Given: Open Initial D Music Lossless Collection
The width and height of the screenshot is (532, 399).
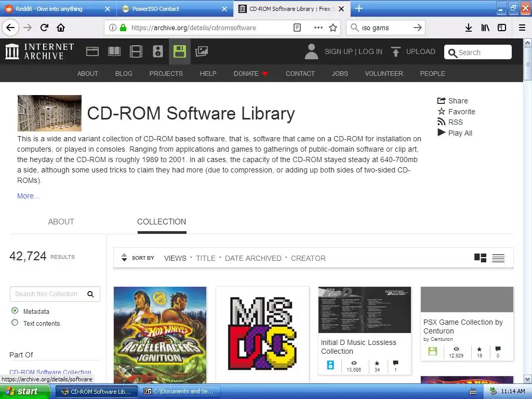Looking at the screenshot, I should [x=358, y=347].
